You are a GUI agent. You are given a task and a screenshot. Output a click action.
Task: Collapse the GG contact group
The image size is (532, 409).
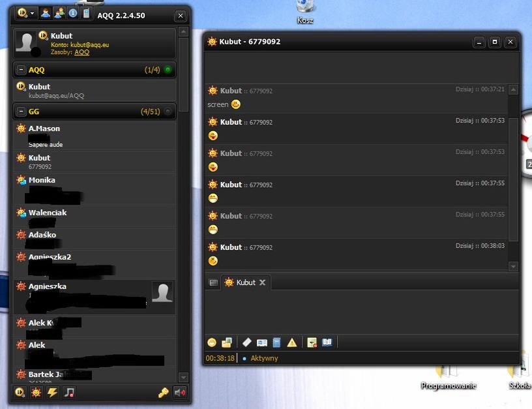click(21, 112)
